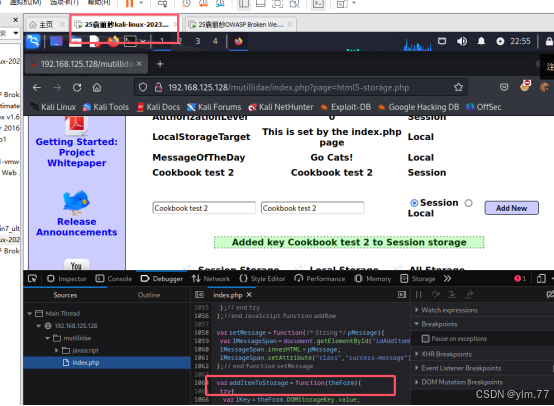
Task: Switch to VMware OWASP Broken Web tab
Action: 240,24
